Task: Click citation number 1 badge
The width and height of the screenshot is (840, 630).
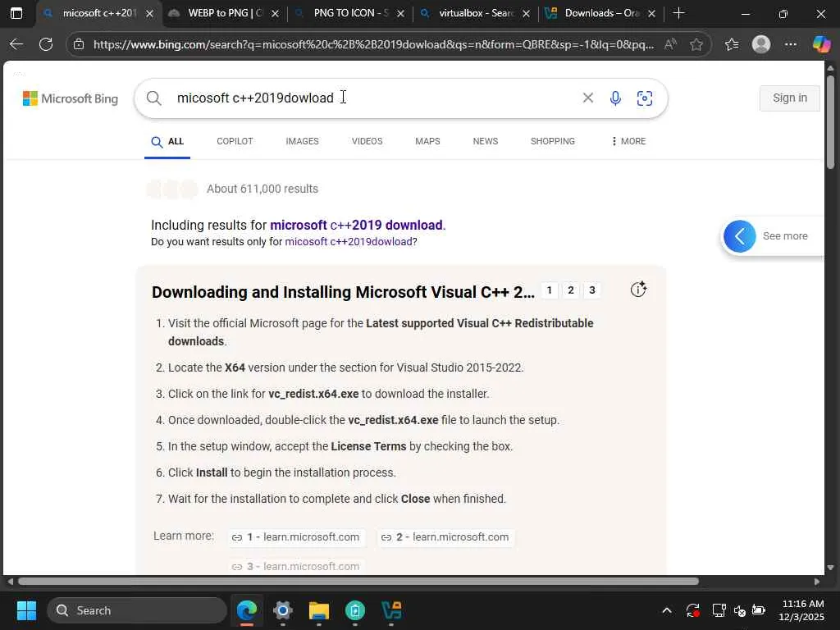Action: coord(549,290)
